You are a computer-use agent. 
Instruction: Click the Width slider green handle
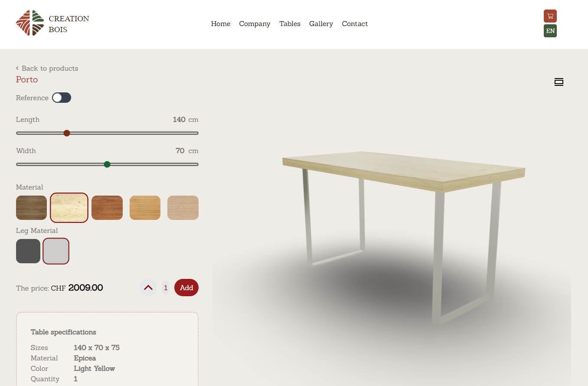point(107,164)
